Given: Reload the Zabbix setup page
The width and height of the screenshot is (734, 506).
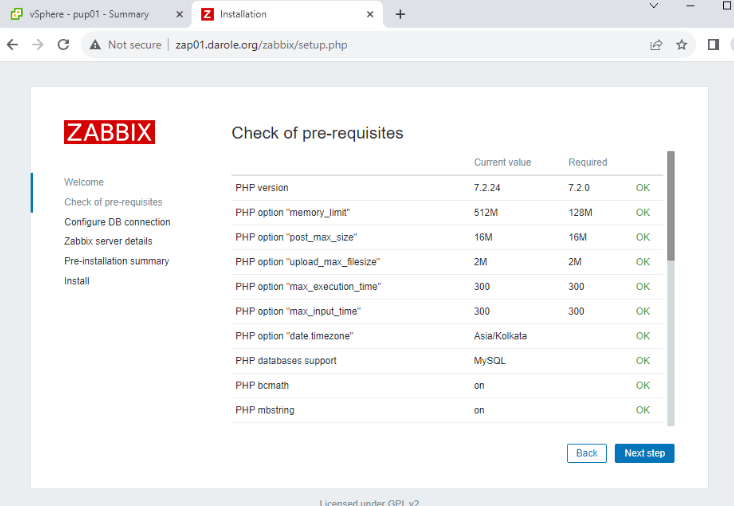Looking at the screenshot, I should 63,44.
